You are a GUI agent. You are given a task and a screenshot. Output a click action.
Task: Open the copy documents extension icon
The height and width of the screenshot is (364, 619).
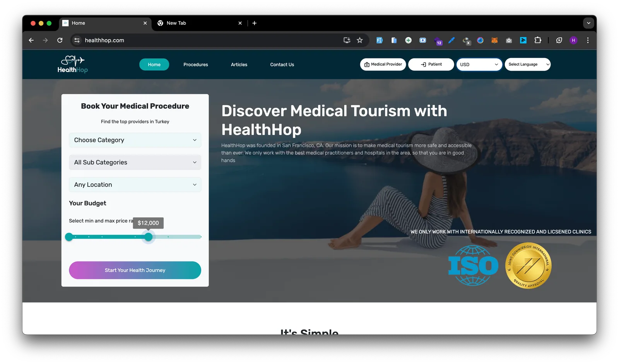394,40
